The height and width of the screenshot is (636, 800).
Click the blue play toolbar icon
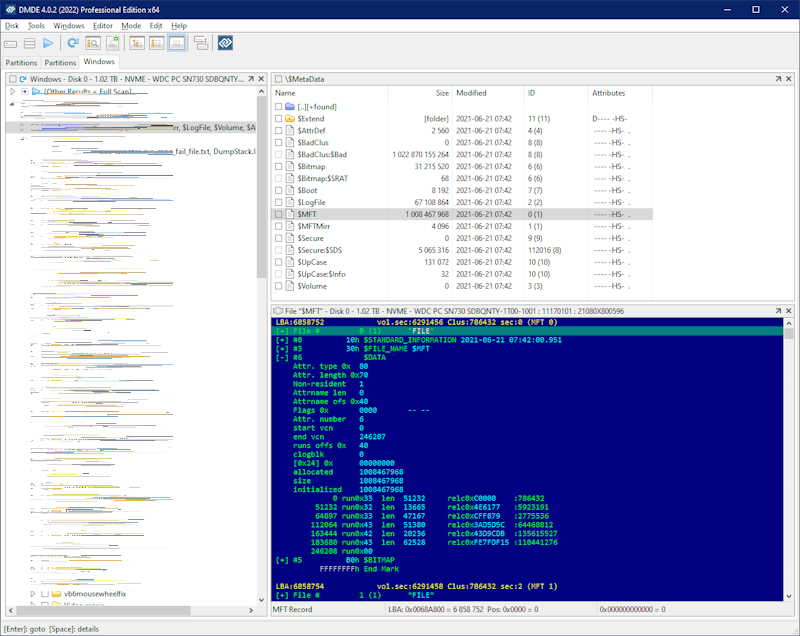48,44
